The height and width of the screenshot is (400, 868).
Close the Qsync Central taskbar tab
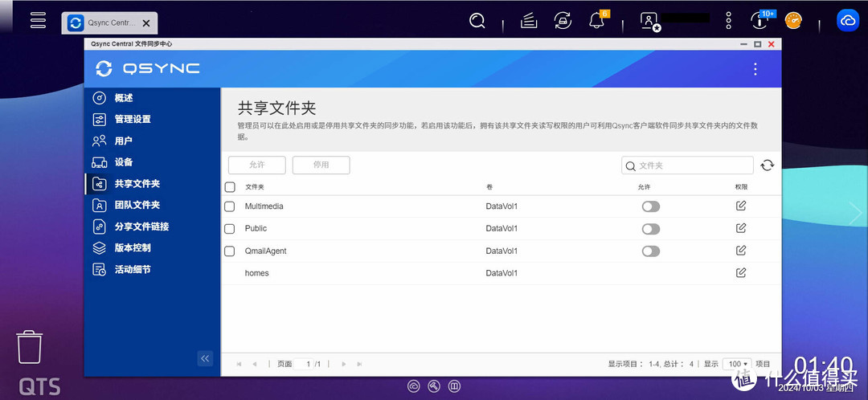coord(146,23)
